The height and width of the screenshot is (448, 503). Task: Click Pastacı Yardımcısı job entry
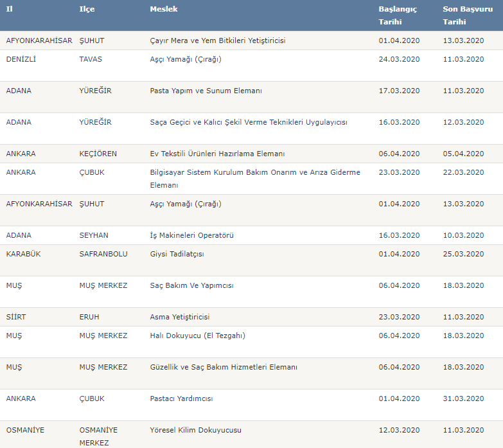pyautogui.click(x=181, y=399)
